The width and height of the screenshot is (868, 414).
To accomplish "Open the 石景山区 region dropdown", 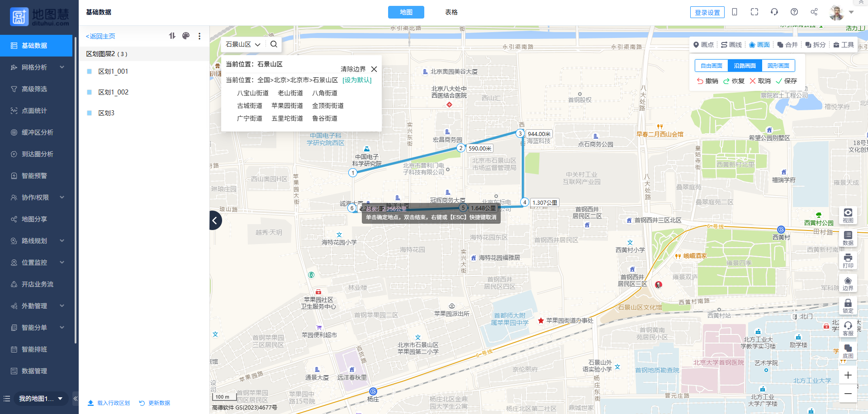I will [x=243, y=44].
